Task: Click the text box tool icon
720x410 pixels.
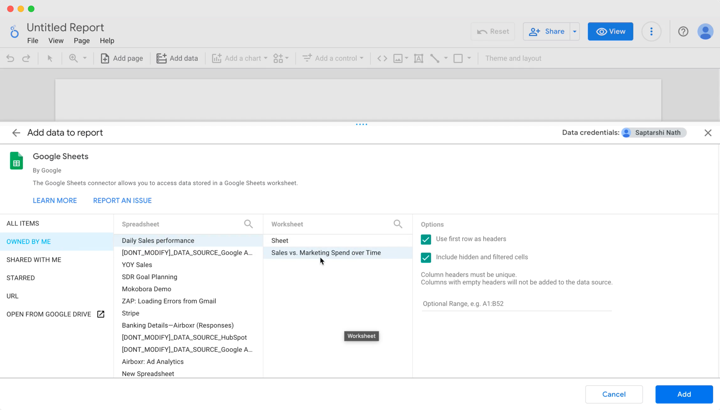Action: coord(418,58)
